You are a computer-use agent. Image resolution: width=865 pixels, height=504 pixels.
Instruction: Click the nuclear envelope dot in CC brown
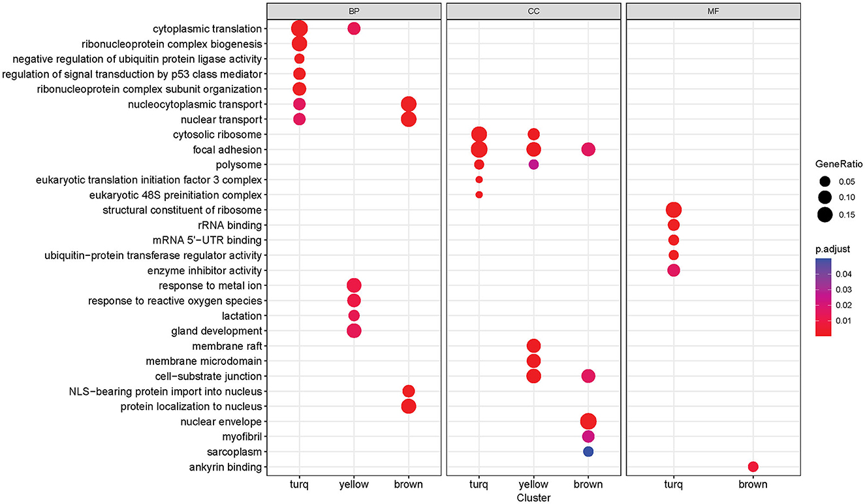tap(588, 421)
